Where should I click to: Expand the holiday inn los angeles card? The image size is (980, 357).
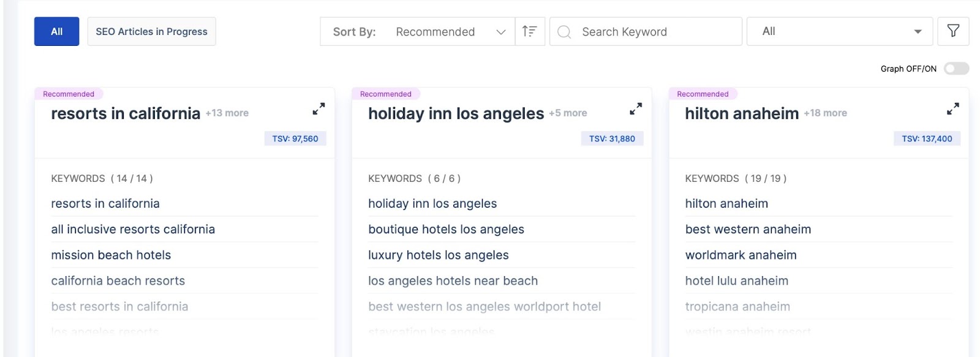[x=636, y=109]
